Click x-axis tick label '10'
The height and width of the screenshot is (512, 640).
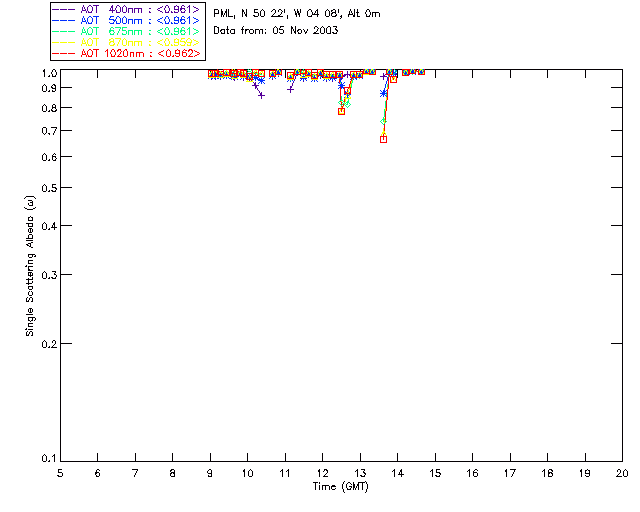247,473
